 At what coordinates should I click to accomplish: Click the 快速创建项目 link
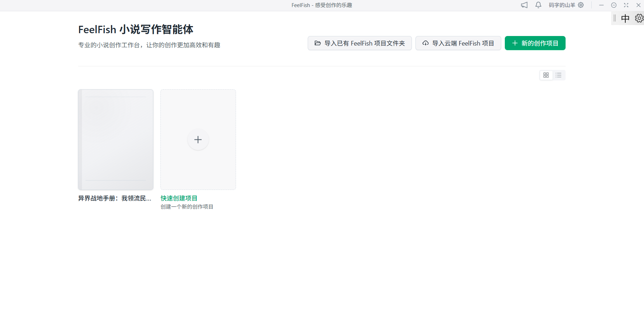coord(179,198)
